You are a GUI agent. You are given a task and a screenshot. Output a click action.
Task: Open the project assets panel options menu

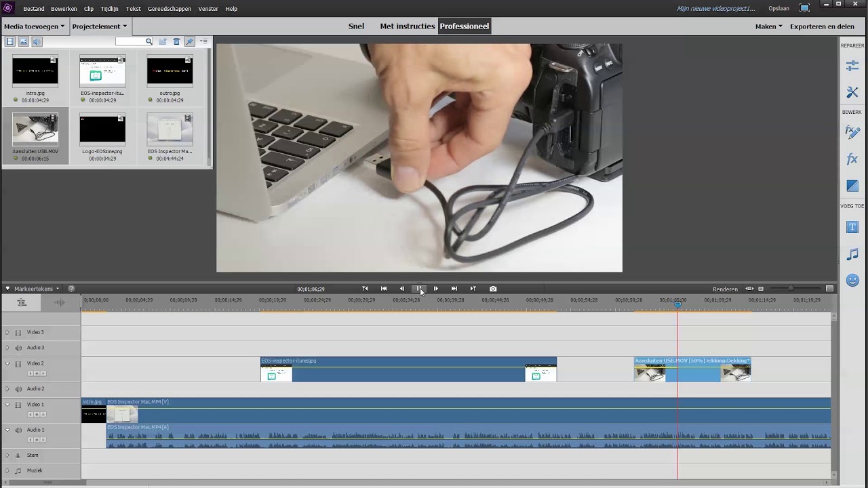pos(203,42)
